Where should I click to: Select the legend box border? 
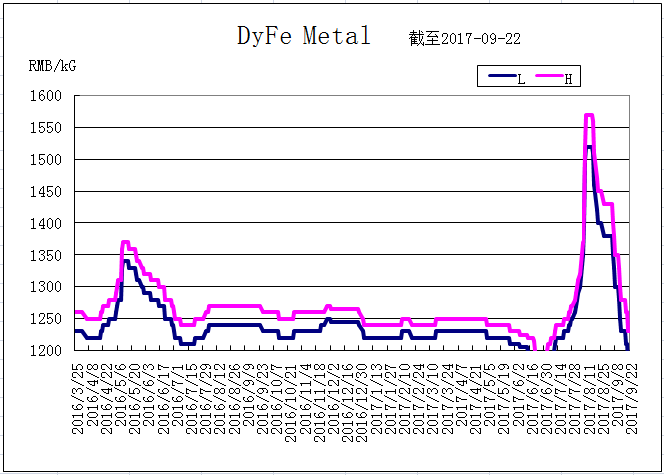(529, 76)
